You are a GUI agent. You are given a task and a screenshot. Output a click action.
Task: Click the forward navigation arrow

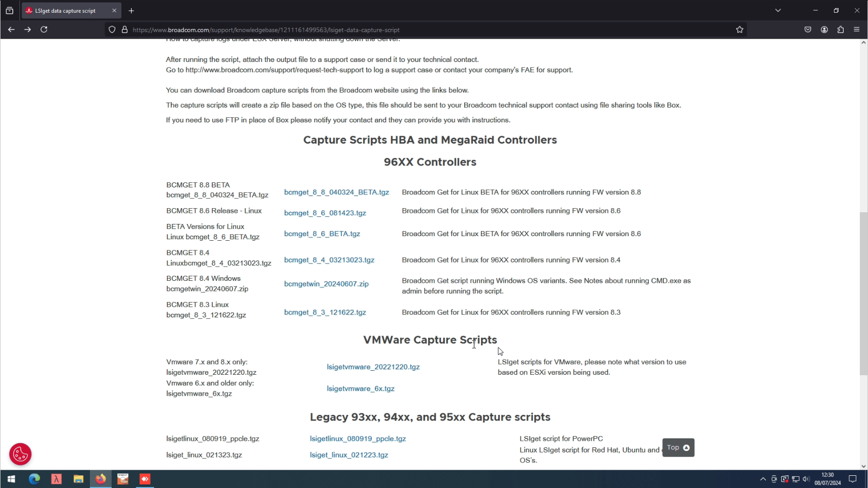(27, 29)
